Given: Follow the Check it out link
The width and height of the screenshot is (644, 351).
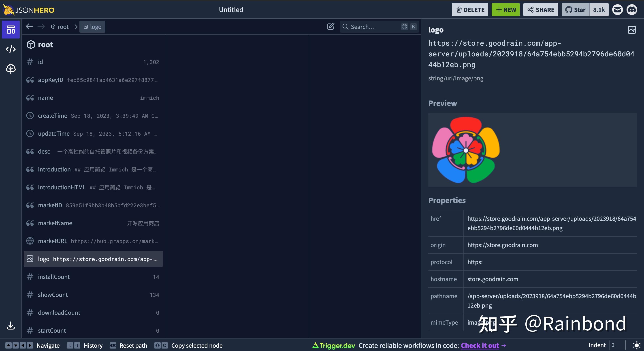Looking at the screenshot, I should pyautogui.click(x=480, y=345).
